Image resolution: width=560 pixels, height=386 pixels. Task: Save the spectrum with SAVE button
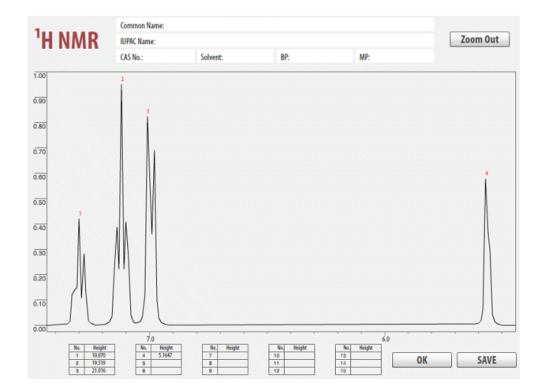tap(486, 360)
